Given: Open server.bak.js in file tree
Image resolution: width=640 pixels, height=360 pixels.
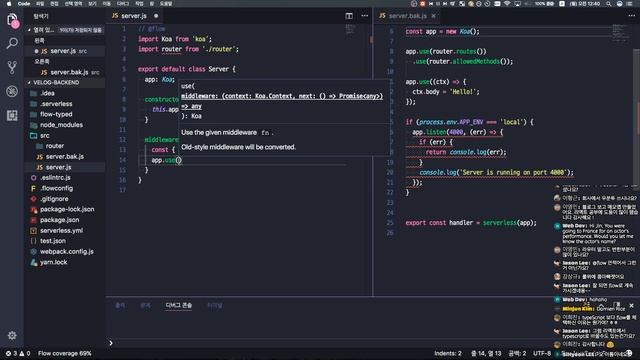Looking at the screenshot, I should tap(64, 157).
